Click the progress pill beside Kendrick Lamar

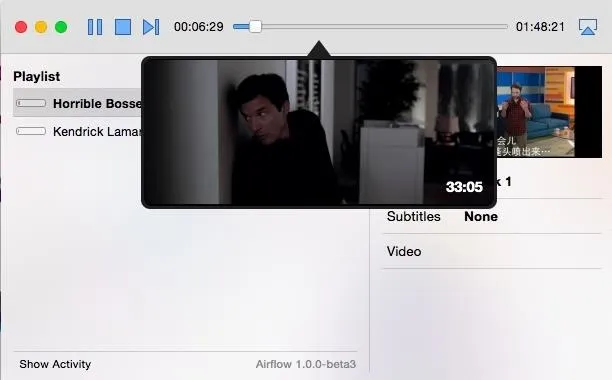click(31, 131)
